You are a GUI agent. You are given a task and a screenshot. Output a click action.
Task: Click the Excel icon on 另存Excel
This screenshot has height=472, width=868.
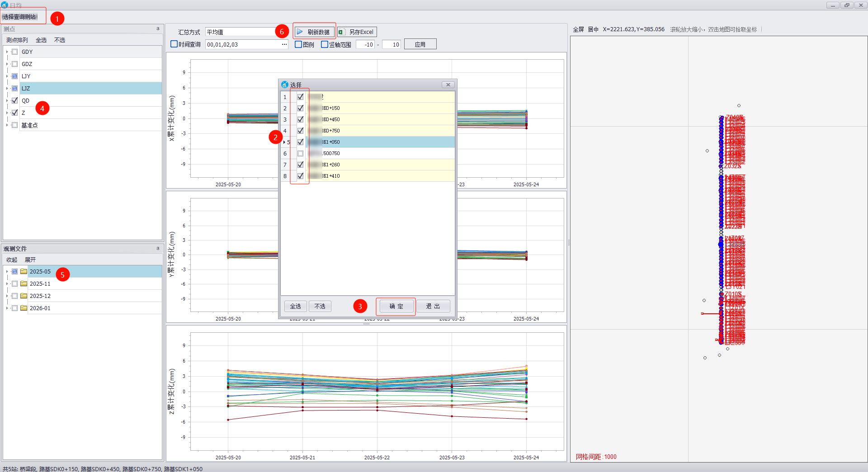coord(342,32)
